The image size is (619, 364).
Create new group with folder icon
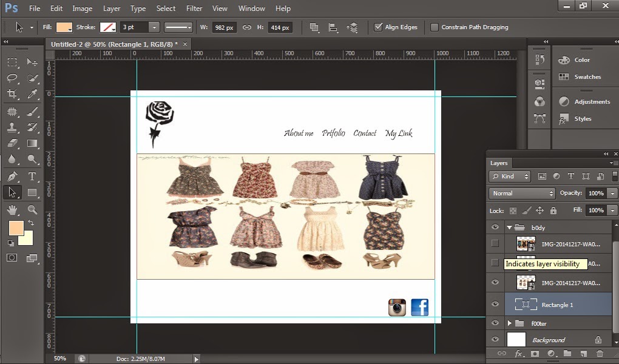[567, 353]
